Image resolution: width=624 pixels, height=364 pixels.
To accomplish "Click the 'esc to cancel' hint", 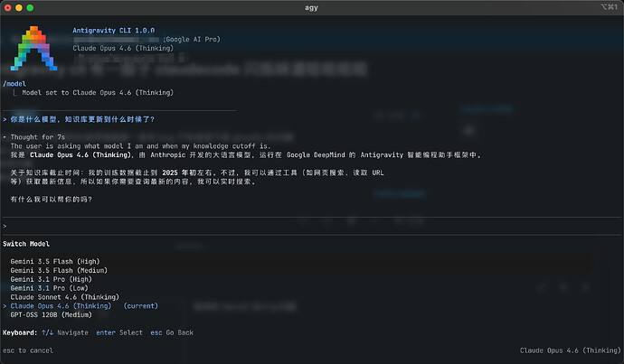I will click(x=28, y=350).
